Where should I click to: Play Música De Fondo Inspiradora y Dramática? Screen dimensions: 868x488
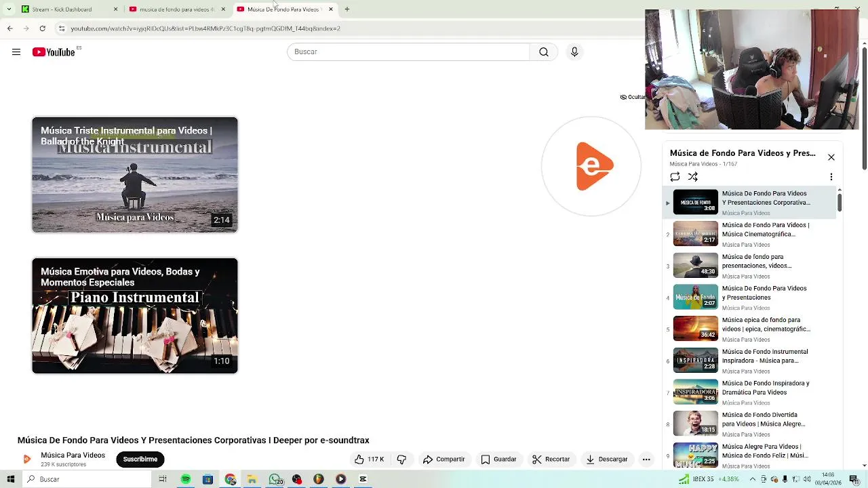pyautogui.click(x=749, y=392)
